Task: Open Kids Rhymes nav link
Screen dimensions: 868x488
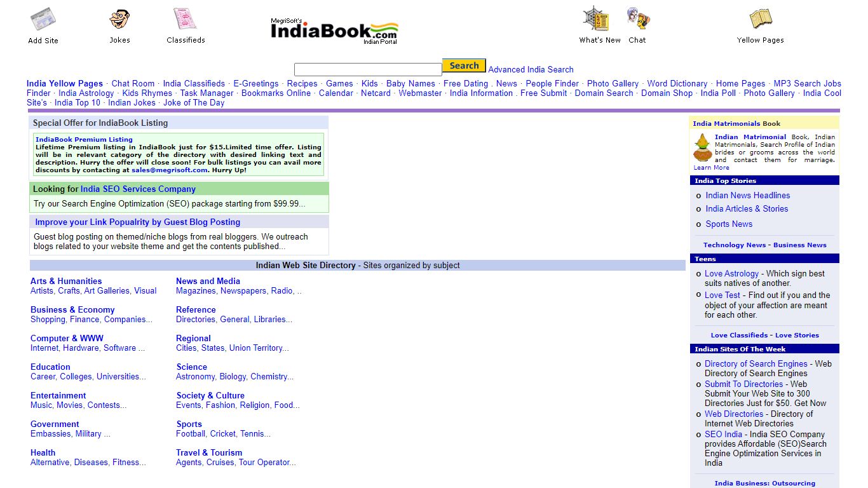Action: coord(147,93)
